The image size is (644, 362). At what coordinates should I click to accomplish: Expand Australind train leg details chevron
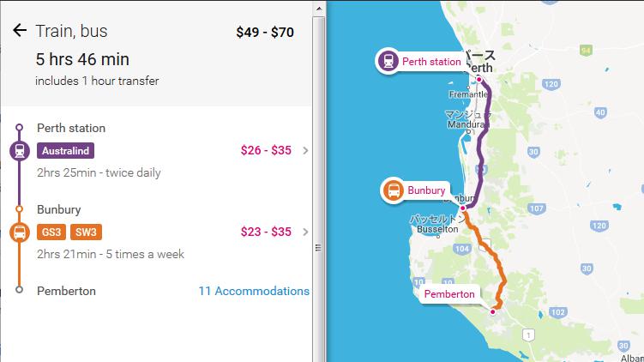pos(305,151)
